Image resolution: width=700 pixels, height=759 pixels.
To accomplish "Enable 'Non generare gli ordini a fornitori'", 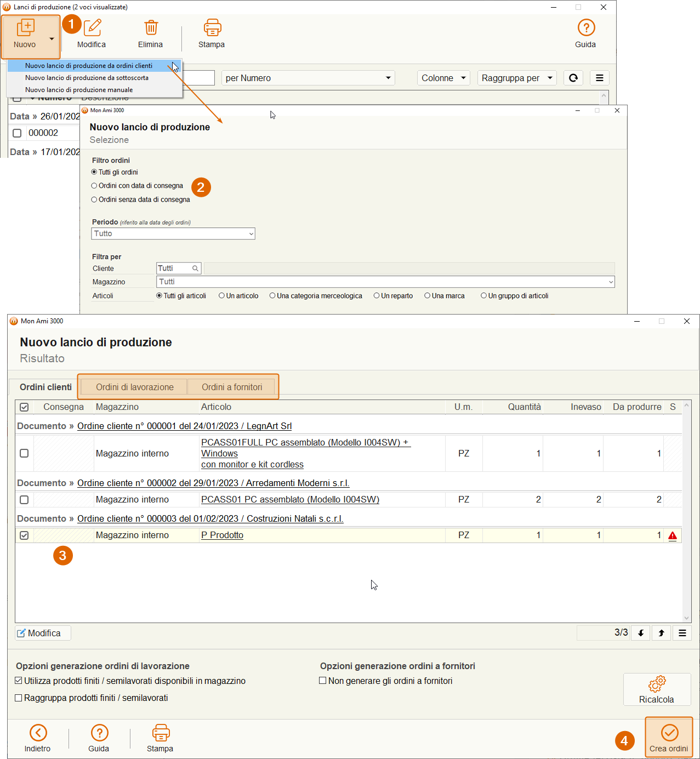I will coord(323,681).
